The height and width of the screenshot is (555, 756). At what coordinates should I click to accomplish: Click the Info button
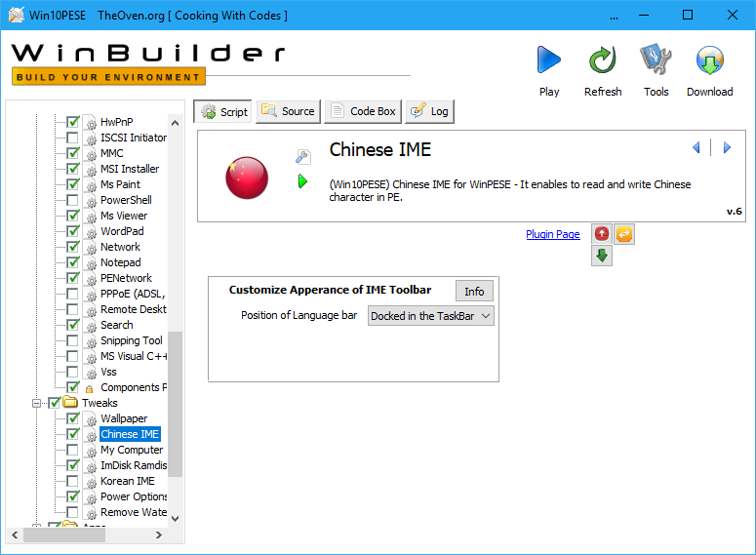point(474,292)
